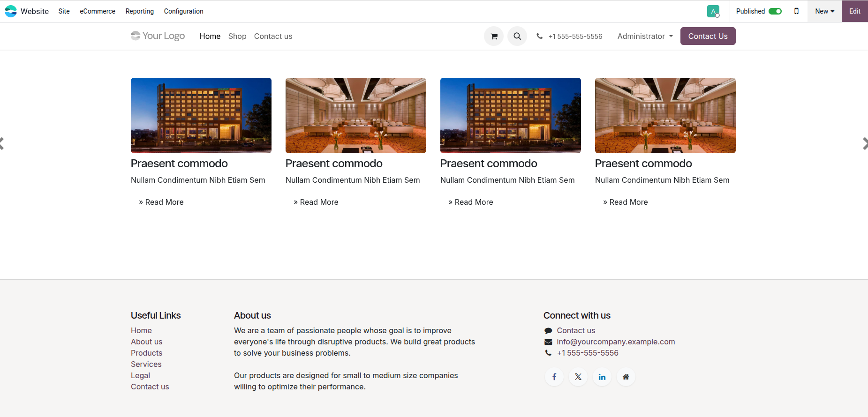The image size is (868, 417).
Task: Click the Useful Links footer heading
Action: pos(156,315)
